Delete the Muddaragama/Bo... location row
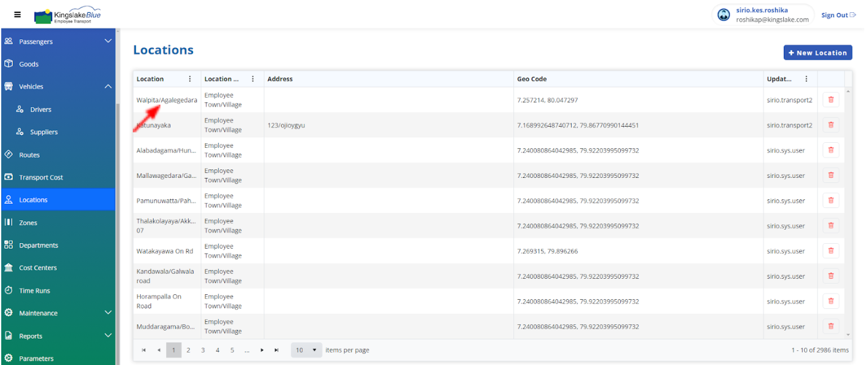The width and height of the screenshot is (868, 365). click(831, 327)
